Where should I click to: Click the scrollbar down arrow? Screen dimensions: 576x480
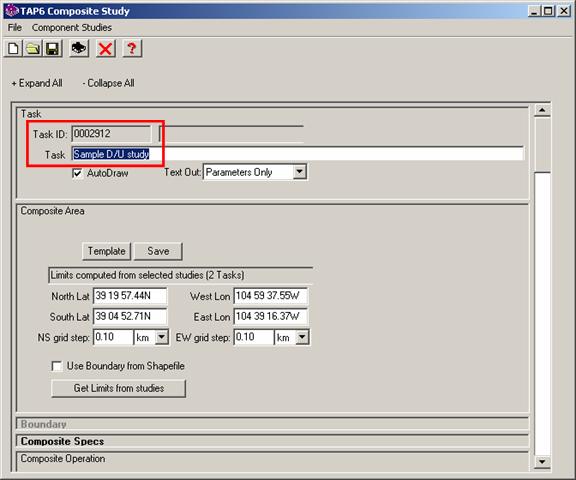coord(542,462)
